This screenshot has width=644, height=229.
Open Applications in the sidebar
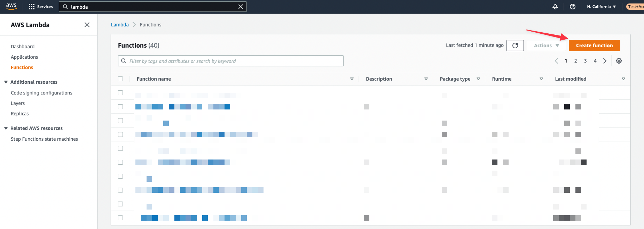pos(24,57)
